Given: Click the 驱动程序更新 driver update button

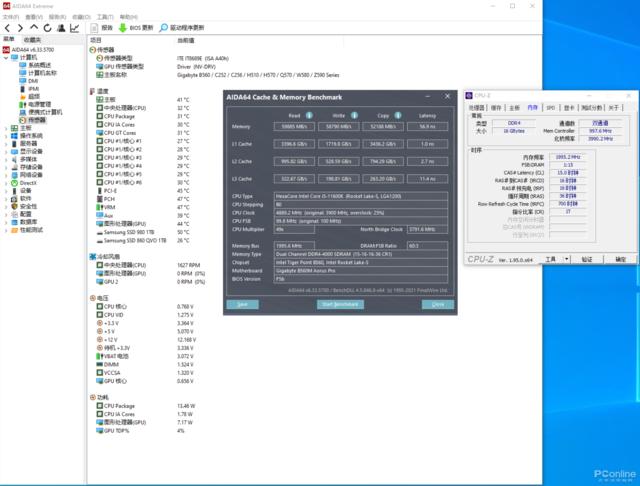Looking at the screenshot, I should 182,28.
